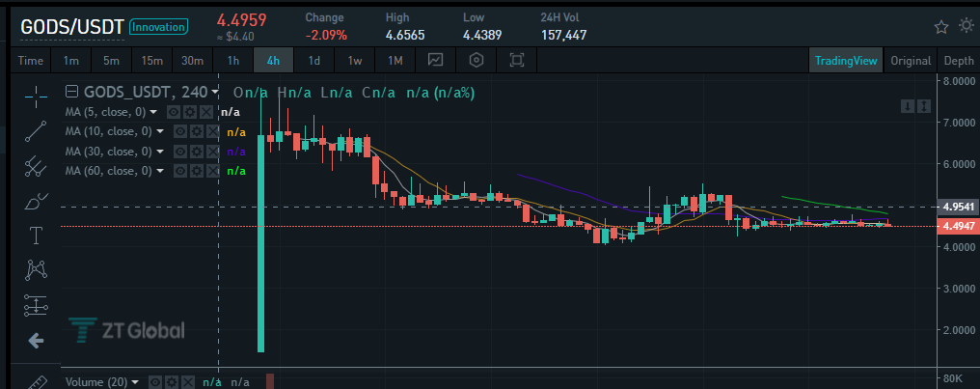Select the 15m interval
Image resolution: width=980 pixels, height=389 pixels.
pos(151,61)
